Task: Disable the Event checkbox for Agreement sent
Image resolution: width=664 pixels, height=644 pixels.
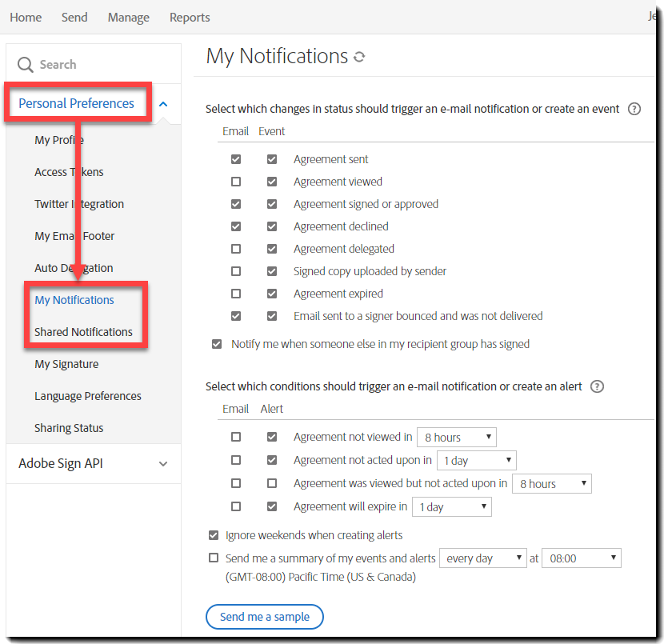Action: pyautogui.click(x=272, y=159)
